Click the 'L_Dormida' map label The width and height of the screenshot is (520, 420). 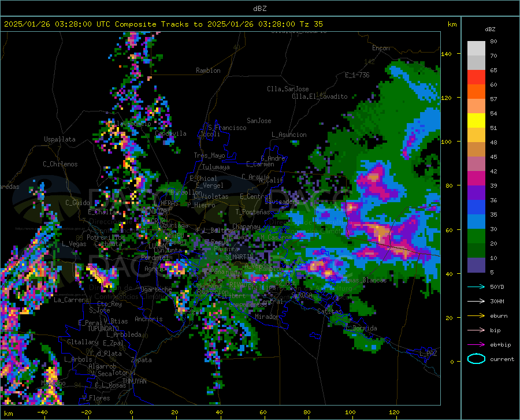pyautogui.click(x=361, y=328)
